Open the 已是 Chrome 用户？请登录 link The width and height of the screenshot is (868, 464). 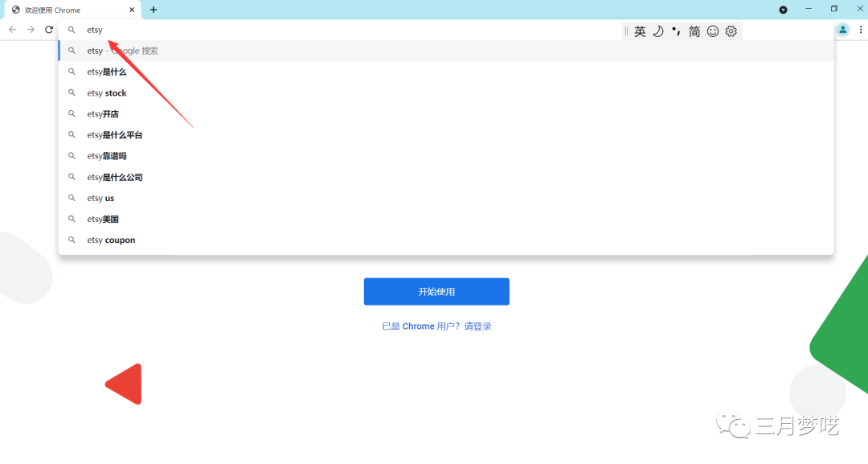pyautogui.click(x=436, y=326)
